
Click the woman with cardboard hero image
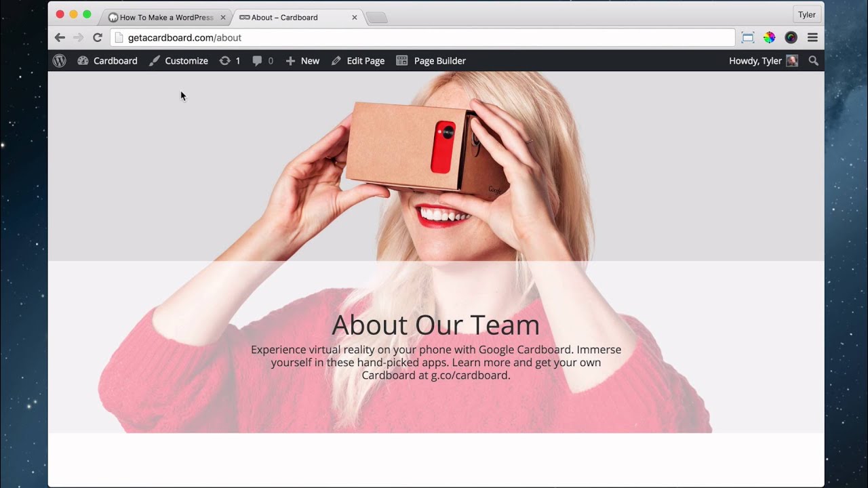(436, 252)
